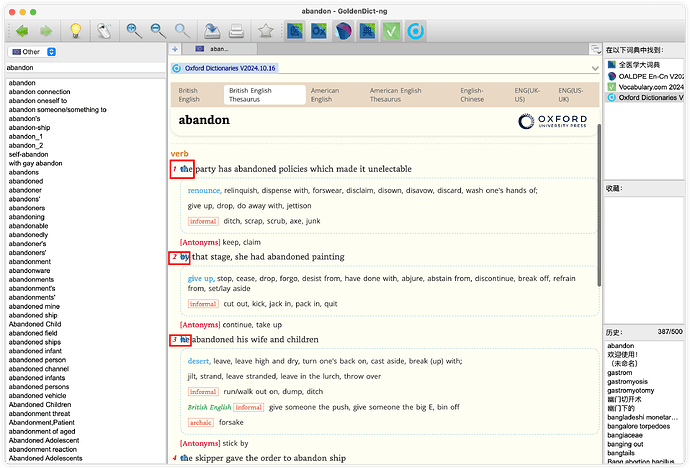Go back with the green left arrow
Screen dimensions: 690x468
click(22, 31)
